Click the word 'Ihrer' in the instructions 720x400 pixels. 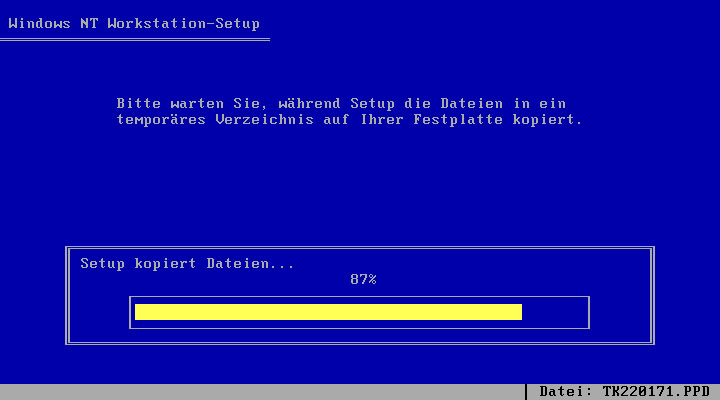[384, 119]
